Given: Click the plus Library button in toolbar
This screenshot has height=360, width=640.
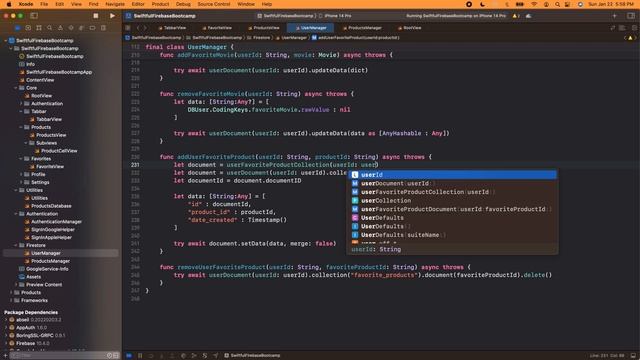Looking at the screenshot, I should coord(614,16).
